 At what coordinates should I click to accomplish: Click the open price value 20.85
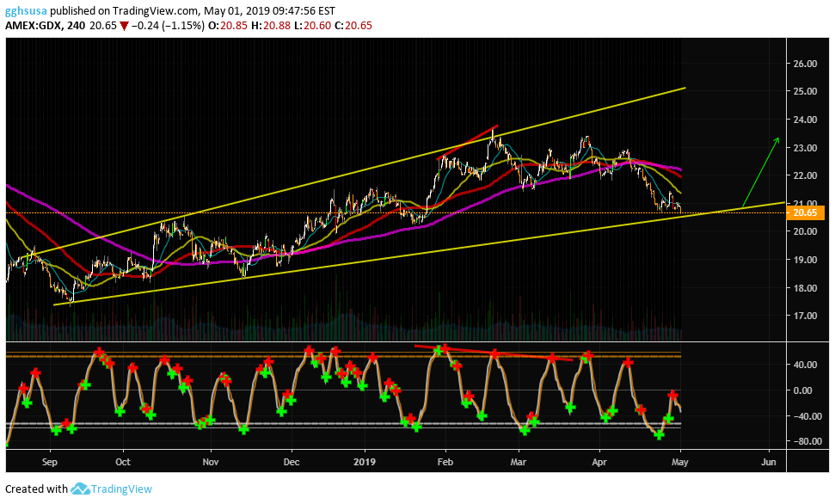click(x=234, y=26)
